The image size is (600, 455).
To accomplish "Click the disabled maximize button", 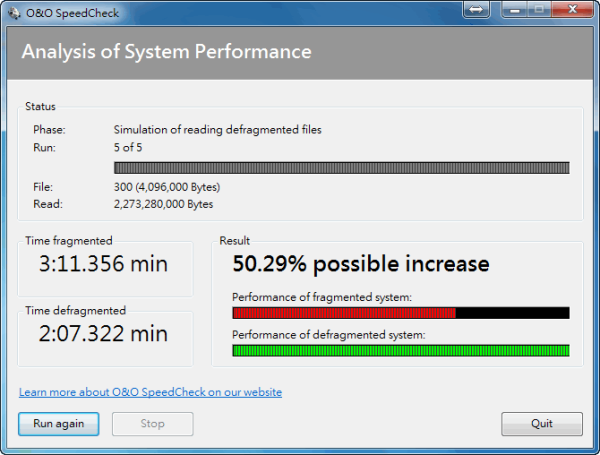I will (540, 10).
